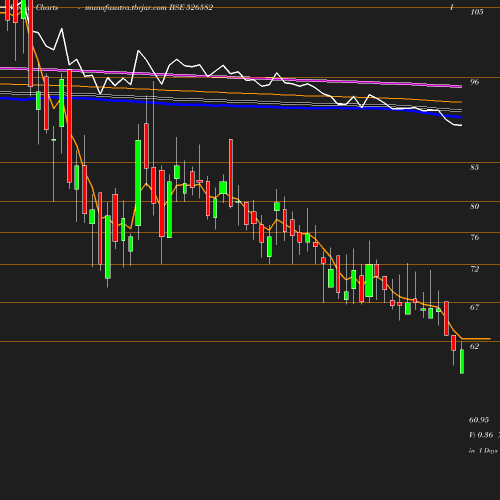Image resolution: width=500 pixels, height=500 pixels.
Task: Click the 105 price axis label
Action: tap(477, 12)
